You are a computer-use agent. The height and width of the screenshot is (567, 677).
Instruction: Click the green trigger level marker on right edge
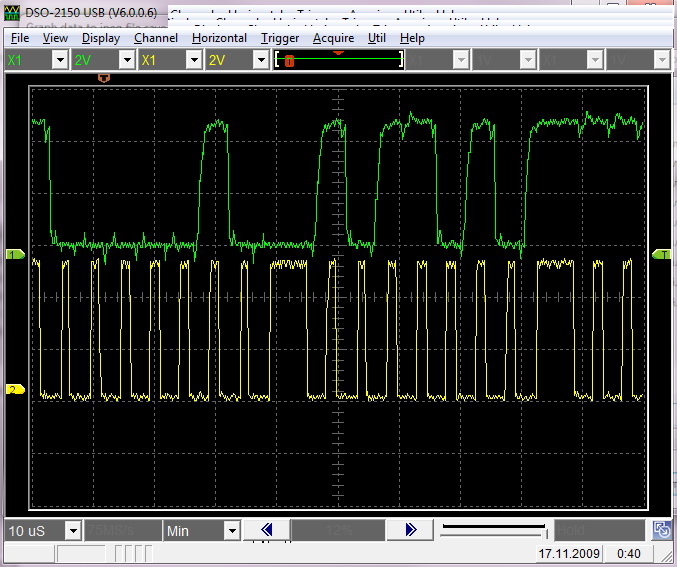coord(661,255)
